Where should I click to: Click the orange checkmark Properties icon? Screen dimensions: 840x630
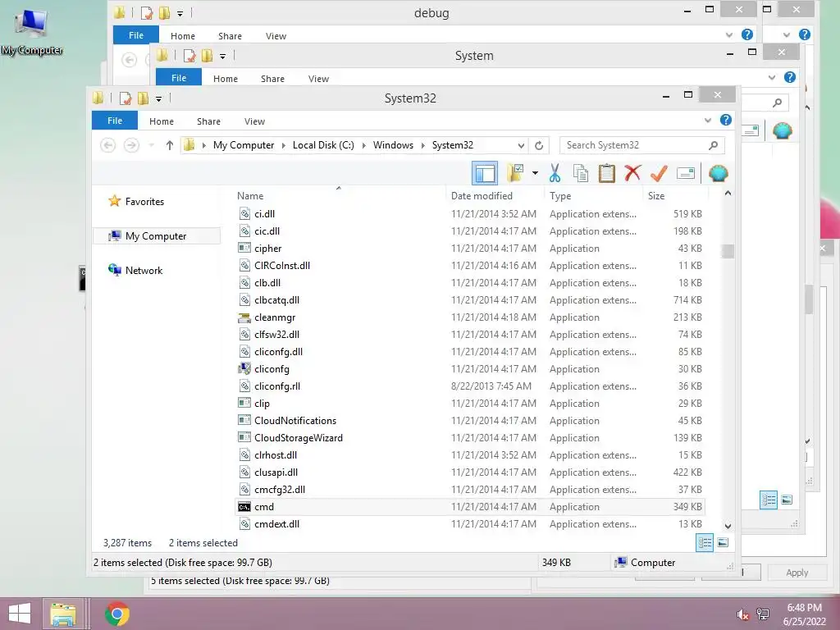pos(659,173)
